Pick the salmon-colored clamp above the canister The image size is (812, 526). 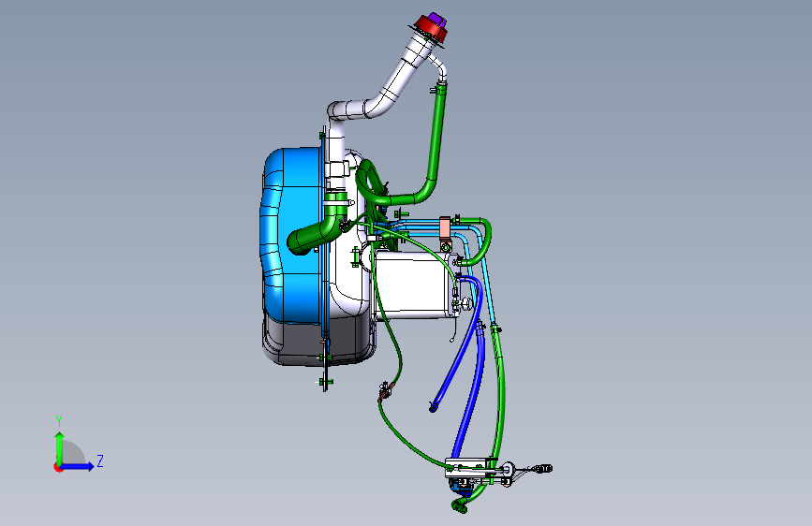pyautogui.click(x=445, y=228)
